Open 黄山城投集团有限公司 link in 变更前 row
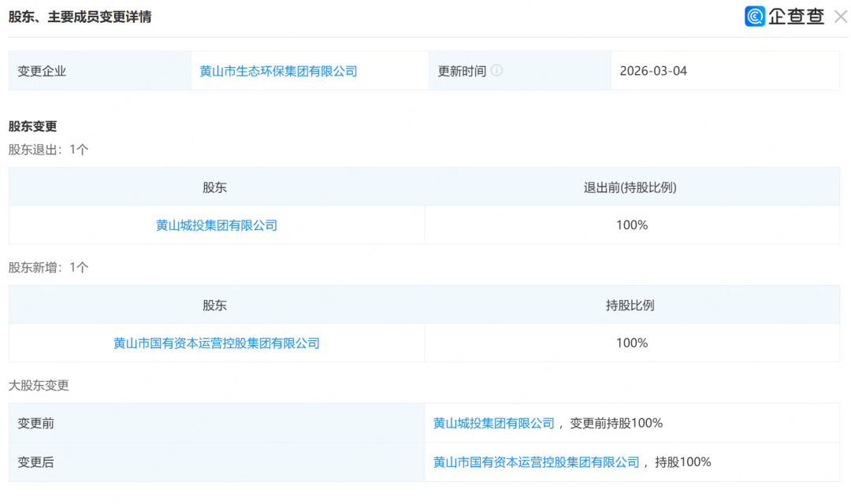The image size is (851, 504). point(494,423)
